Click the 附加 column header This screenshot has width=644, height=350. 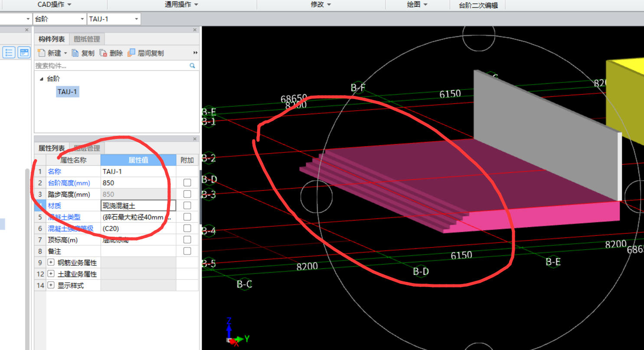point(187,160)
